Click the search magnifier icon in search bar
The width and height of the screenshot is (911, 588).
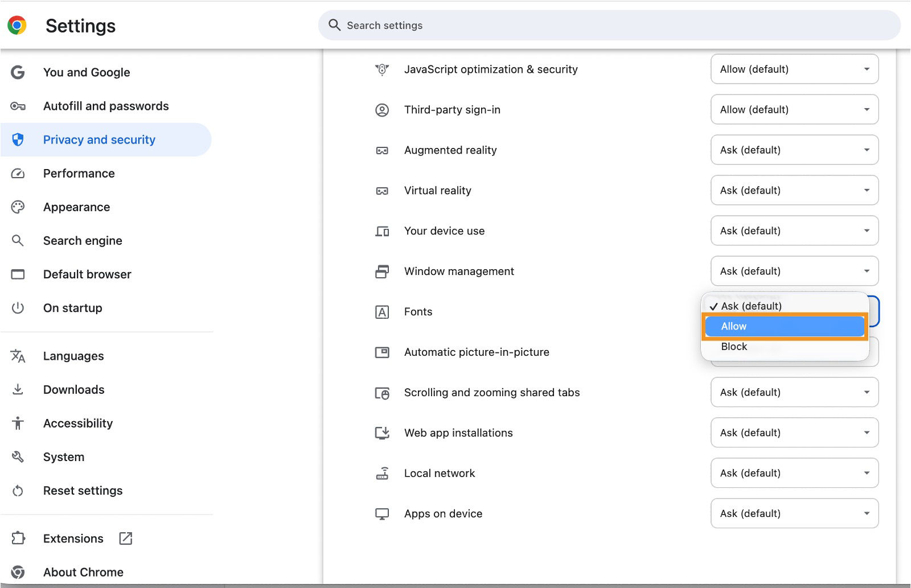335,25
